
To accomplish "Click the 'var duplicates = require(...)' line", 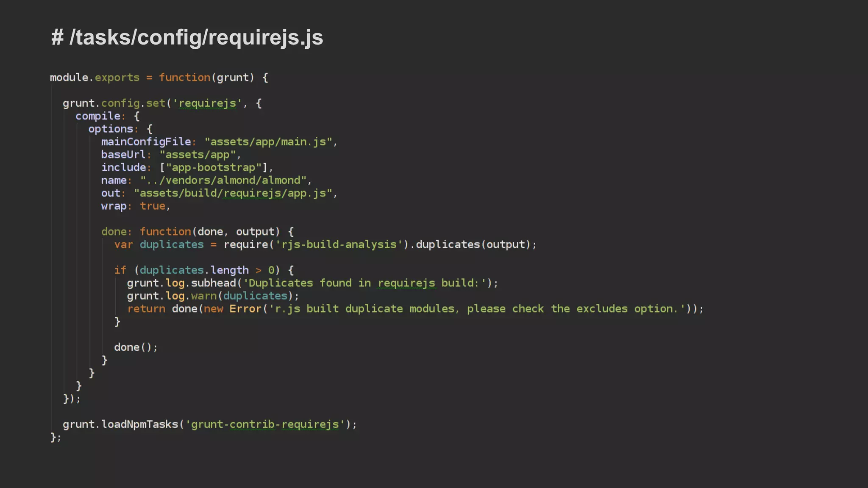I will point(325,244).
